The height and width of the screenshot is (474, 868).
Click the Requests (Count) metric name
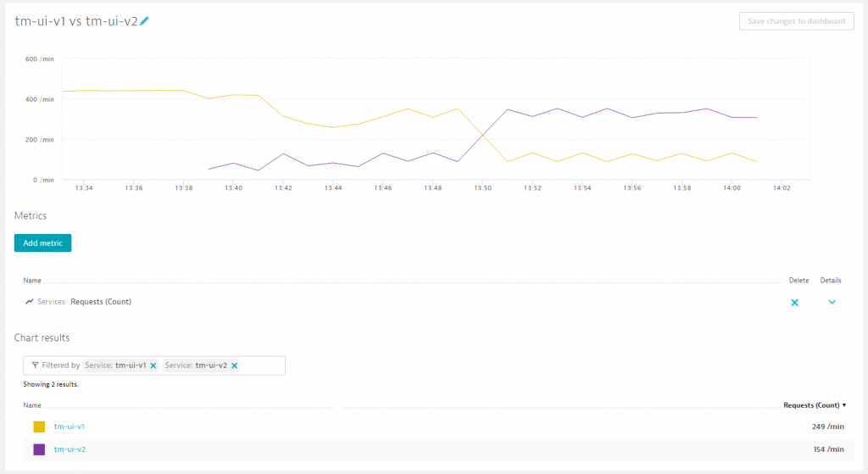point(101,302)
